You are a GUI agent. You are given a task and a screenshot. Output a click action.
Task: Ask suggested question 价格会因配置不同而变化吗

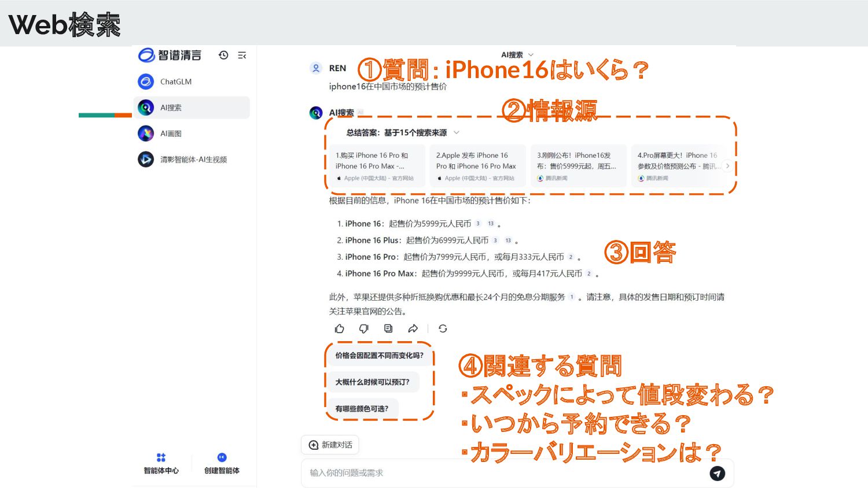(380, 356)
